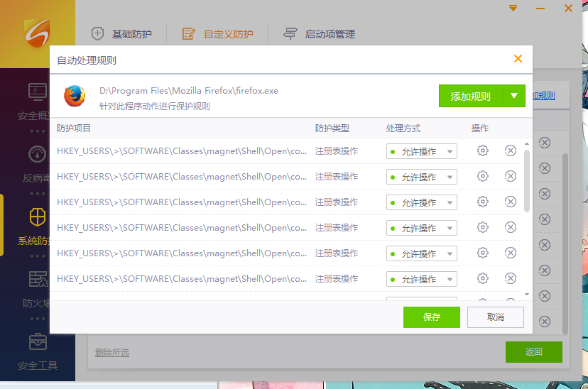Click the firefox.exe file path text
588x389 pixels.
coord(189,91)
